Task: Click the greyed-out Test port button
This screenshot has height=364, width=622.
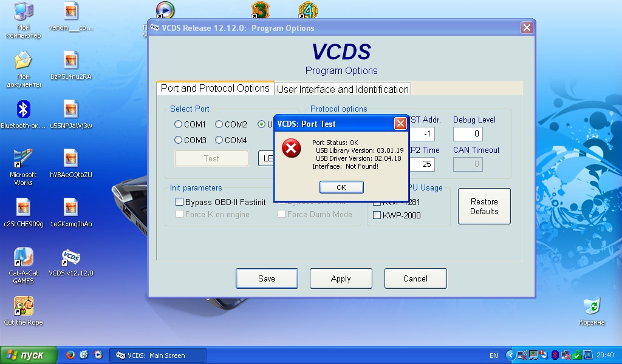Action: (x=211, y=158)
